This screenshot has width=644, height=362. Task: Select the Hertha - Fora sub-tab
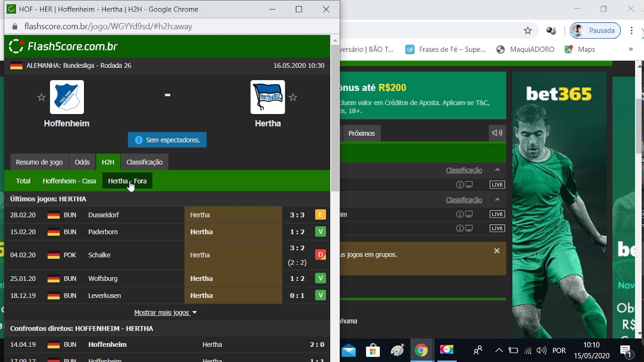click(x=127, y=181)
